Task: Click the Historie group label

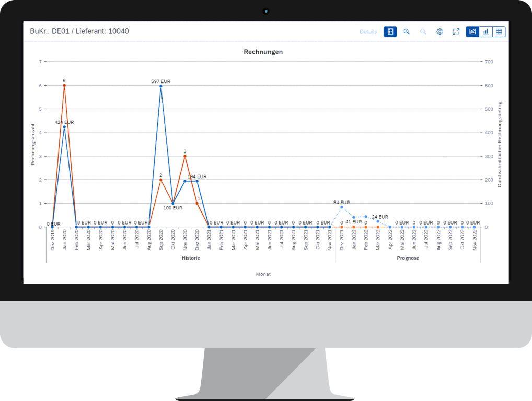Action: click(191, 258)
